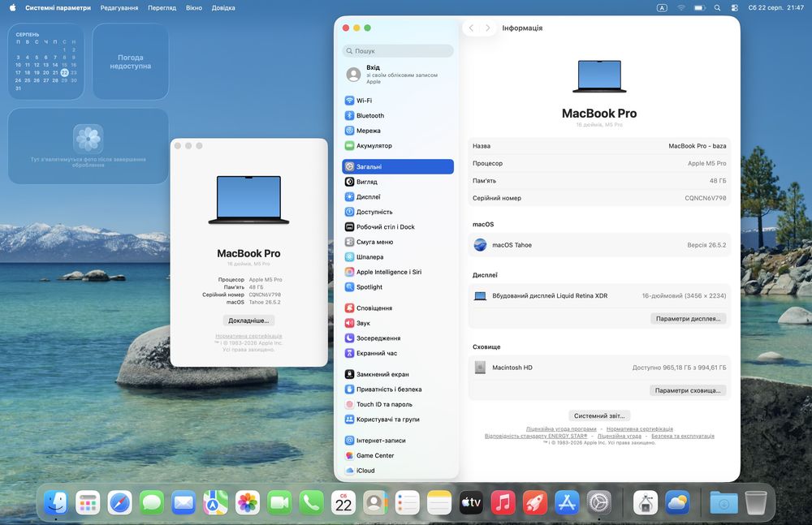The height and width of the screenshot is (525, 812).
Task: Select Звук in the sidebar
Action: 398,323
